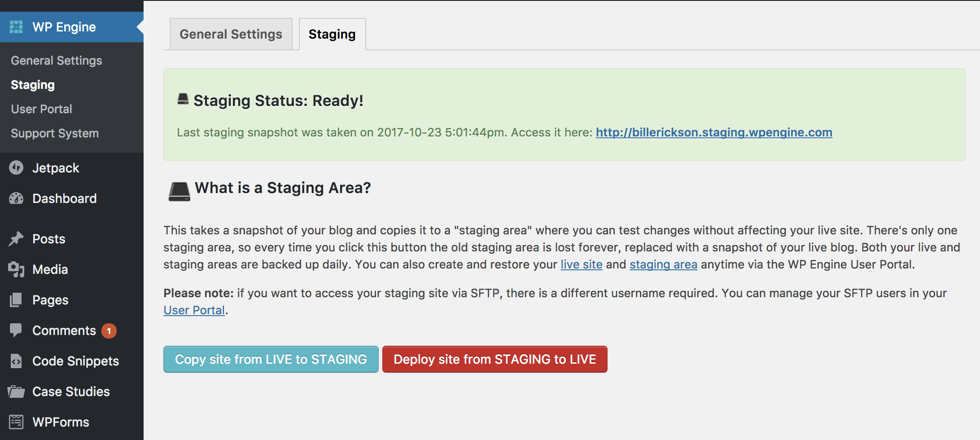Image resolution: width=980 pixels, height=440 pixels.
Task: Open User Portal in the sidebar submenu
Action: [x=41, y=109]
